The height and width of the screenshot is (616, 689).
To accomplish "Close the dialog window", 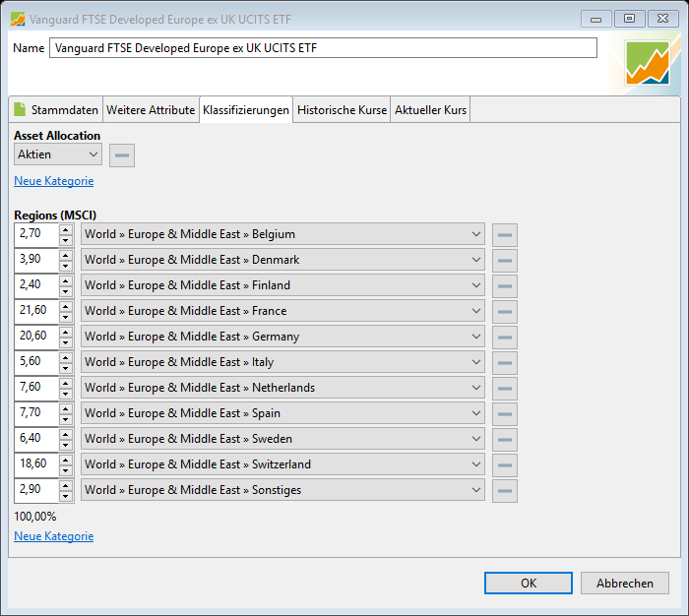I will [662, 19].
